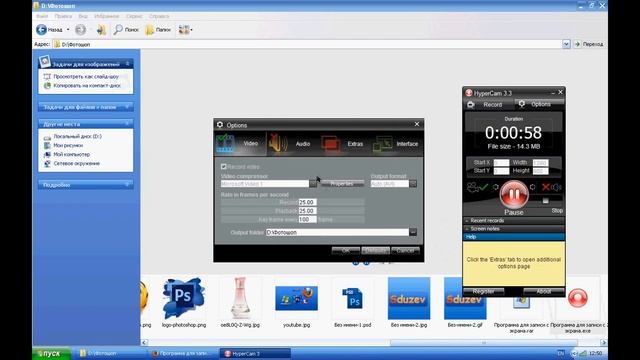Open the Video compressor dropdown
Image resolution: width=640 pixels, height=360 pixels.
(313, 184)
